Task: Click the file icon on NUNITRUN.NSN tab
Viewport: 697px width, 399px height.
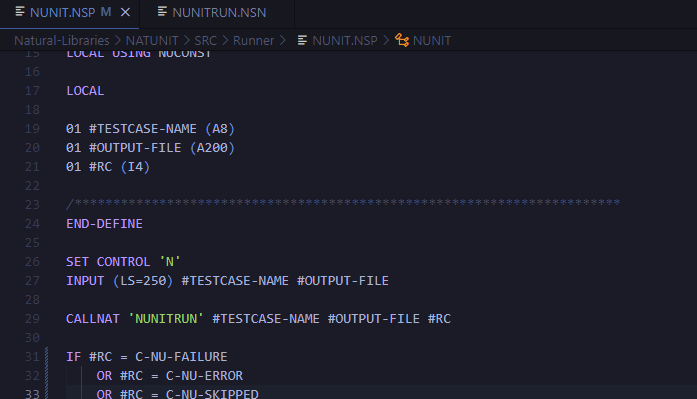Action: 162,12
